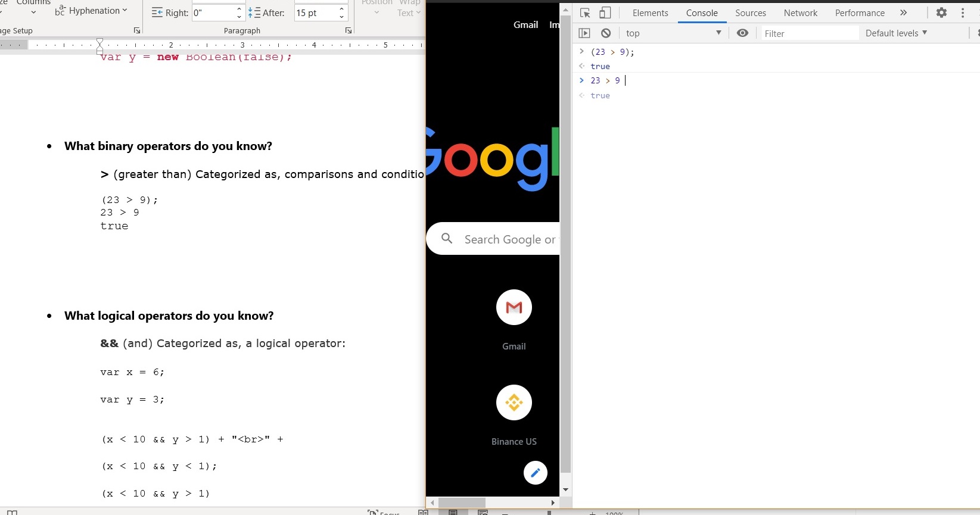Click the Word Print Layout view icon
The width and height of the screenshot is (980, 515).
453,512
